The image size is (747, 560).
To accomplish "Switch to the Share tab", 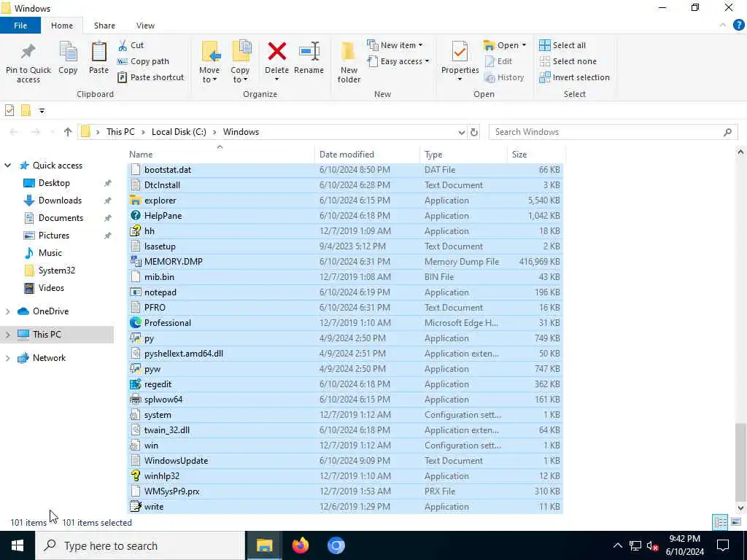I will [x=104, y=26].
